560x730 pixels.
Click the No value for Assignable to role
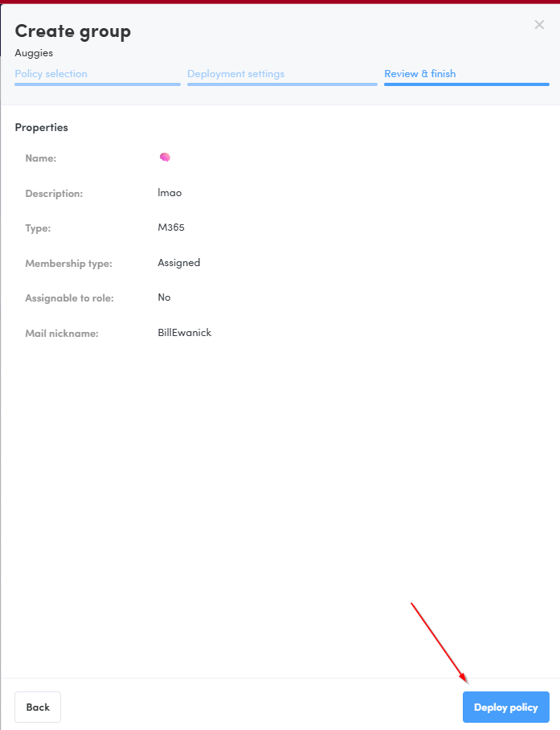coord(164,297)
